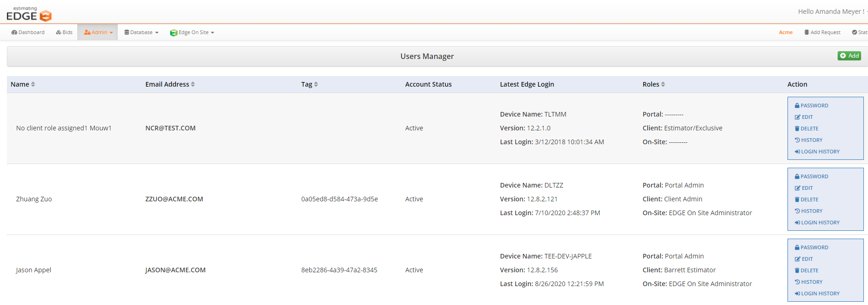The width and height of the screenshot is (868, 305).
Task: Click the Add user button
Action: [x=849, y=56]
